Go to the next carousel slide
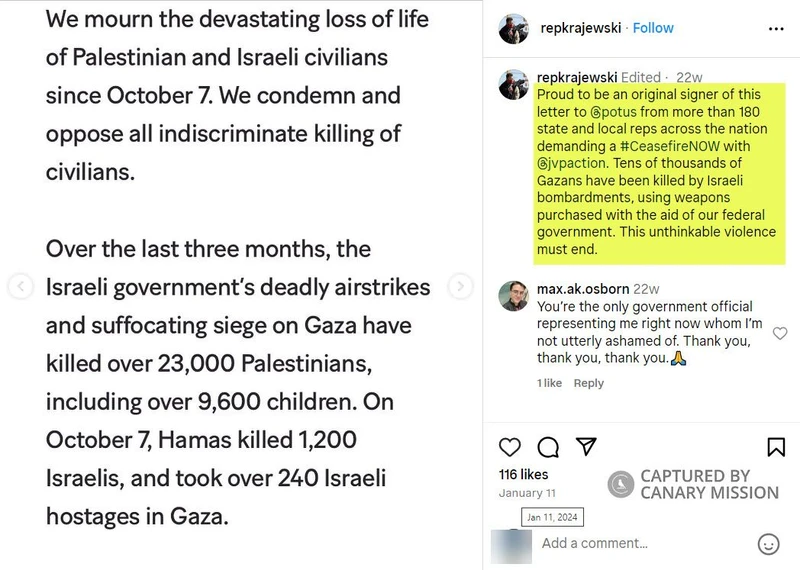The height and width of the screenshot is (570, 800). [459, 287]
